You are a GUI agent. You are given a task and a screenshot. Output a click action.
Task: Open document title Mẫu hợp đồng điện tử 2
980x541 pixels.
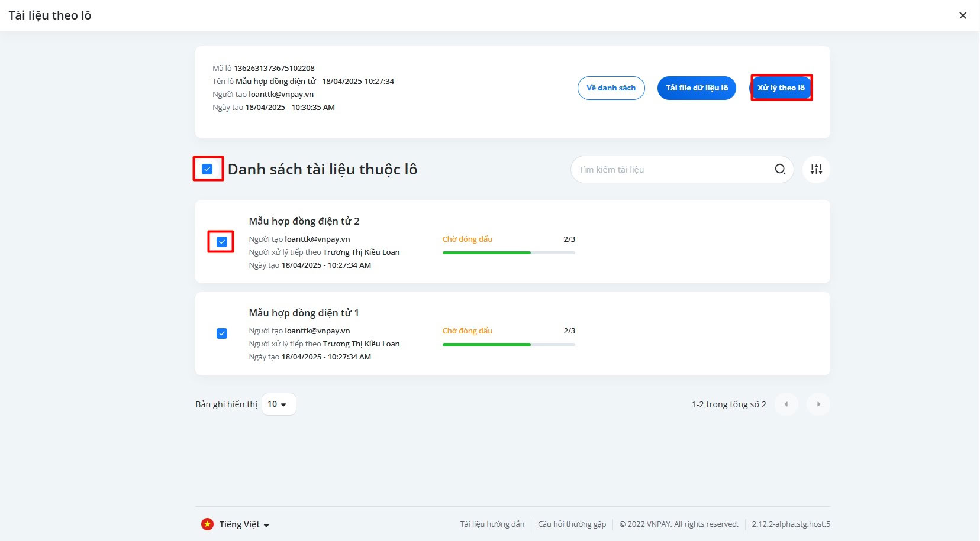coord(304,221)
